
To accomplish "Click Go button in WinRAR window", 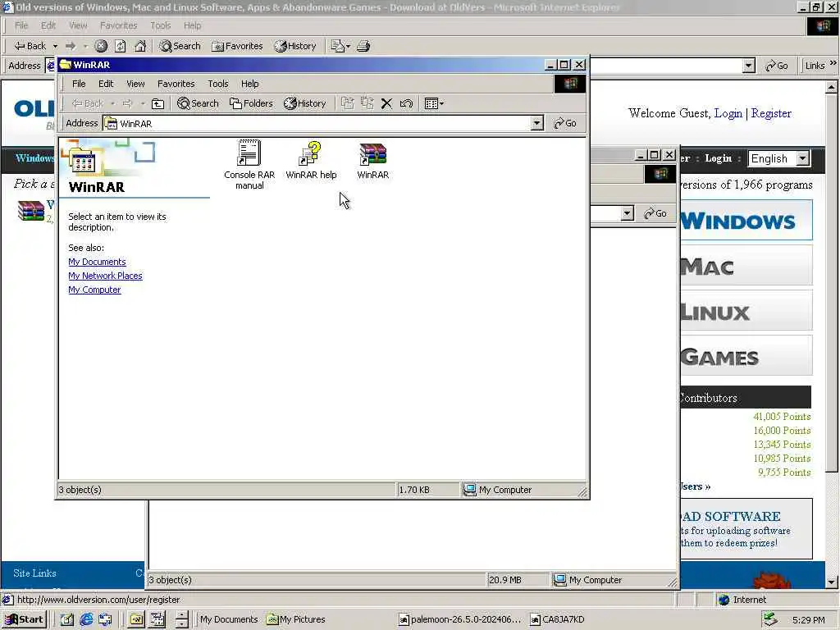I will (x=565, y=123).
